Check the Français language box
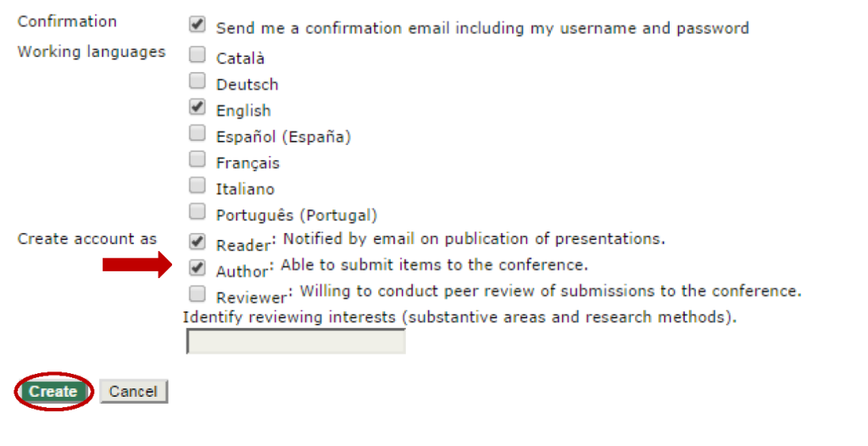 (x=198, y=160)
